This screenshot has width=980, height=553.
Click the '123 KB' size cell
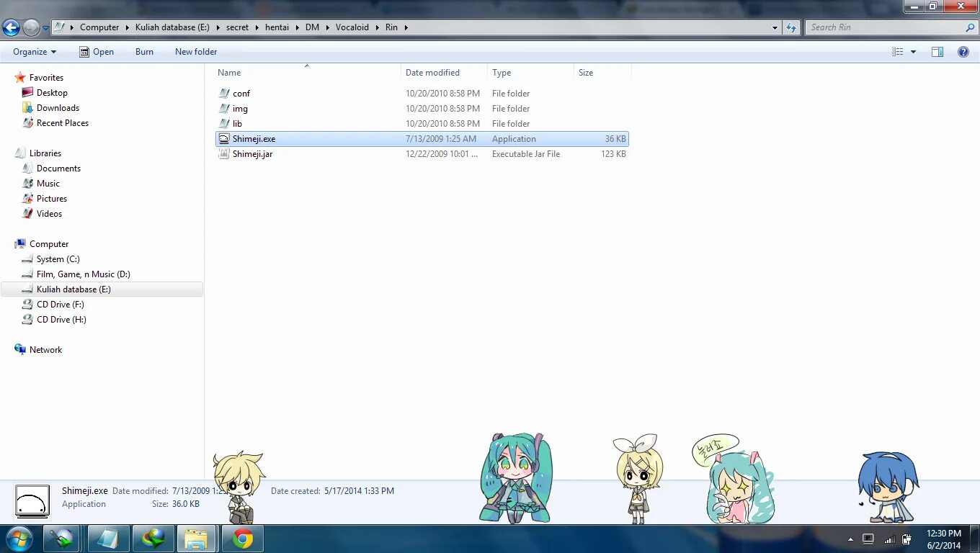(613, 154)
